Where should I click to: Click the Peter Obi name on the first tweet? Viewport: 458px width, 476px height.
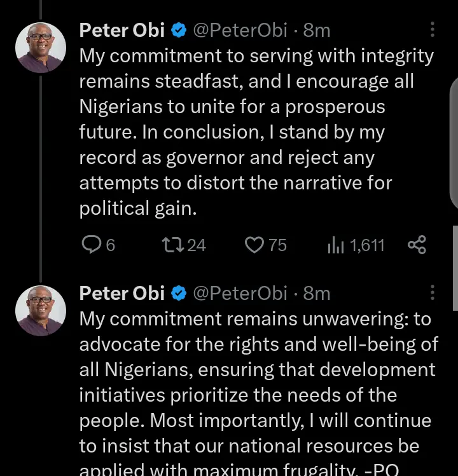coord(122,30)
